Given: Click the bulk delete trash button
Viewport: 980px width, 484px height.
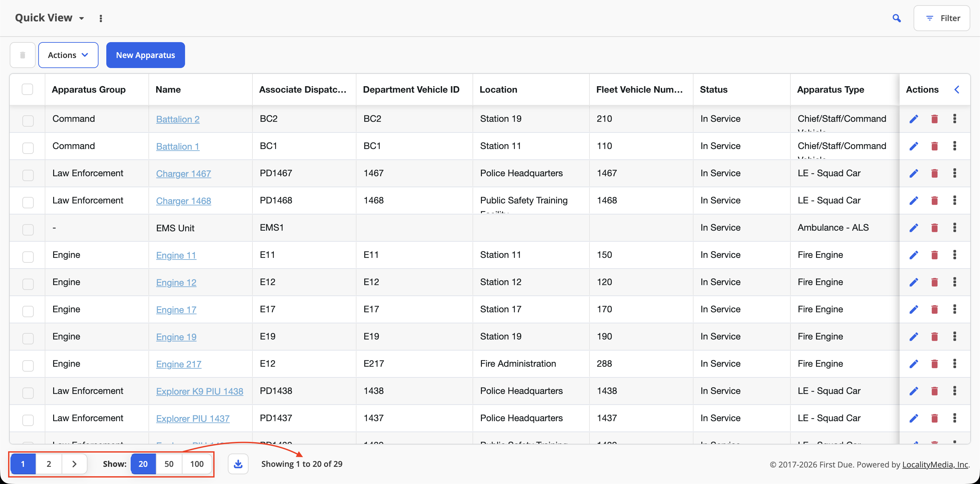Looking at the screenshot, I should click(22, 55).
